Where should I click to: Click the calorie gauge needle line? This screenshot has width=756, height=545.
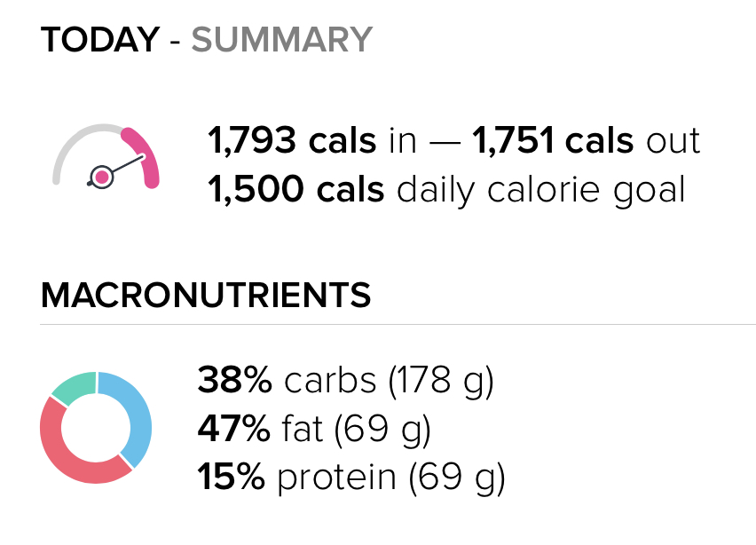[x=127, y=166]
